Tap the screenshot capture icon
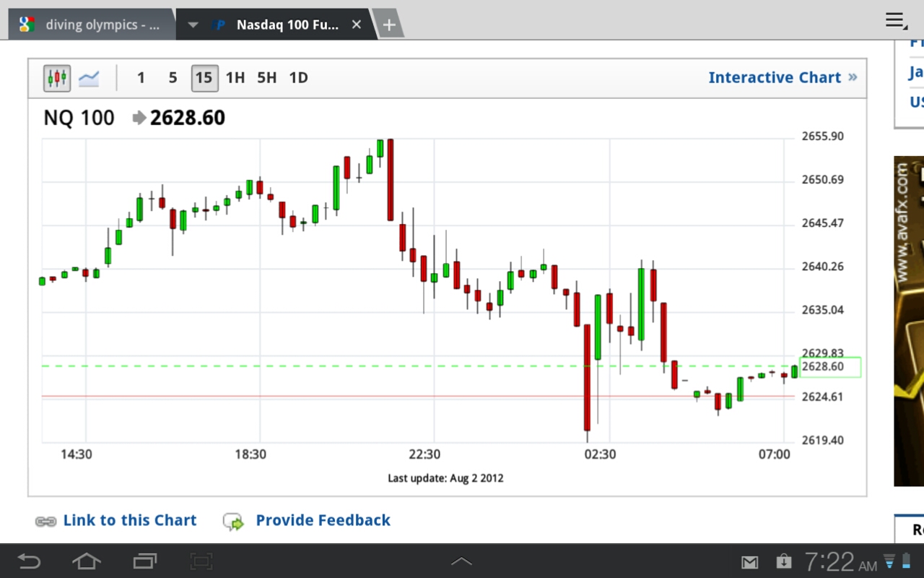The width and height of the screenshot is (924, 578). (x=201, y=561)
